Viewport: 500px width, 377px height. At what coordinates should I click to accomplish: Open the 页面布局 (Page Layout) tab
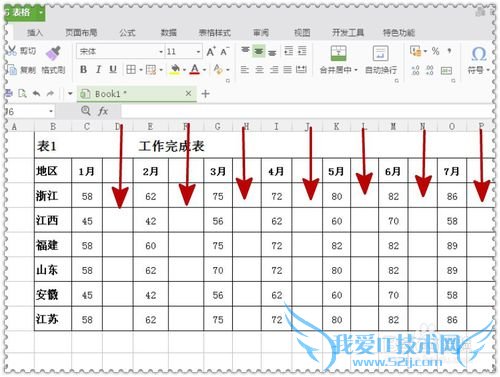pyautogui.click(x=81, y=33)
